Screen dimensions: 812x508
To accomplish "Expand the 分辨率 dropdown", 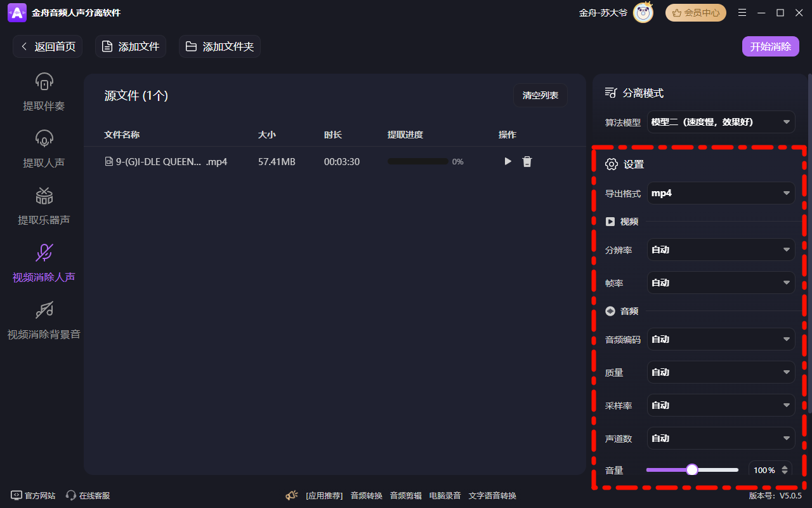I will 721,250.
